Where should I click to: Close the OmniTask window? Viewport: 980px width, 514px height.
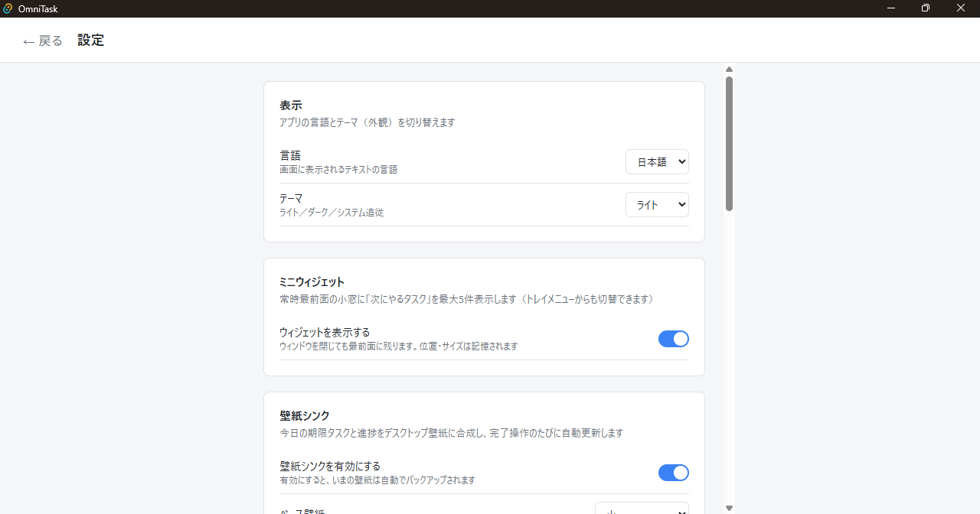[x=961, y=8]
